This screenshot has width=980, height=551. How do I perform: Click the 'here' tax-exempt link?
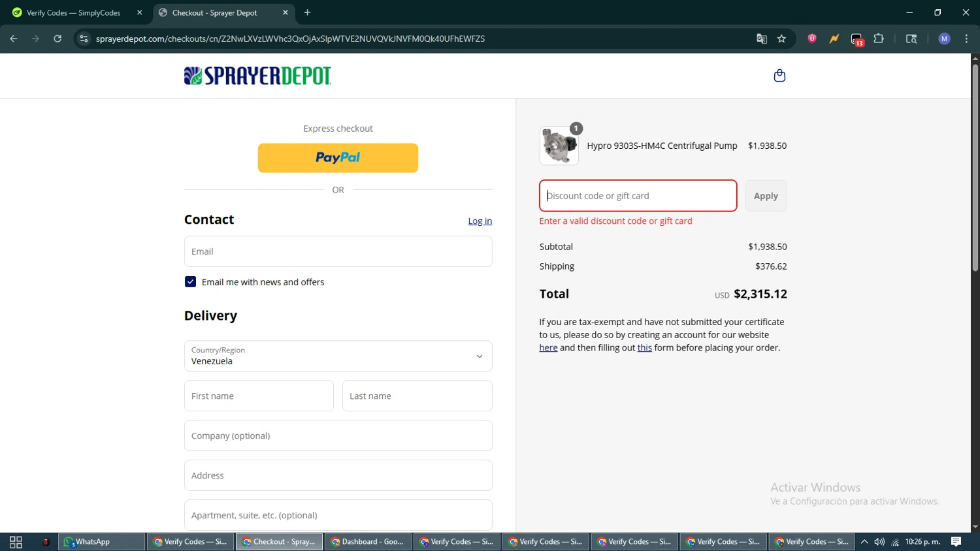pyautogui.click(x=548, y=348)
